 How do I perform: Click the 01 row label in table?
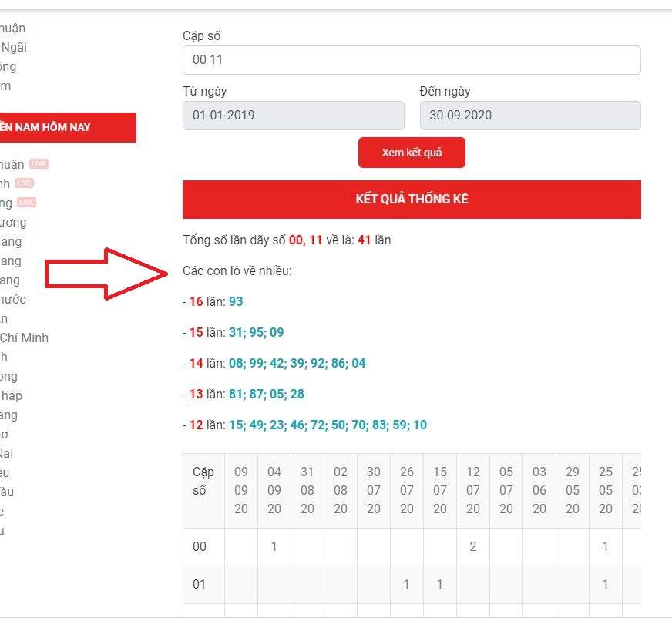click(x=200, y=584)
